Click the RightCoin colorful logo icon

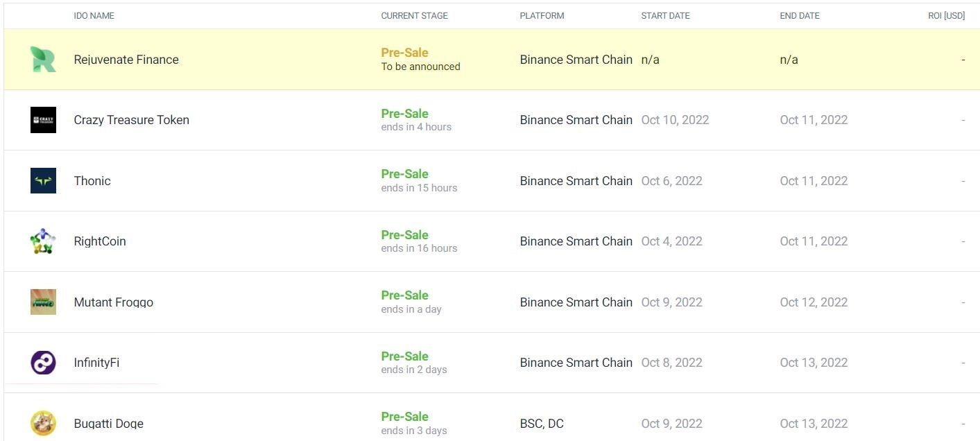pos(43,241)
